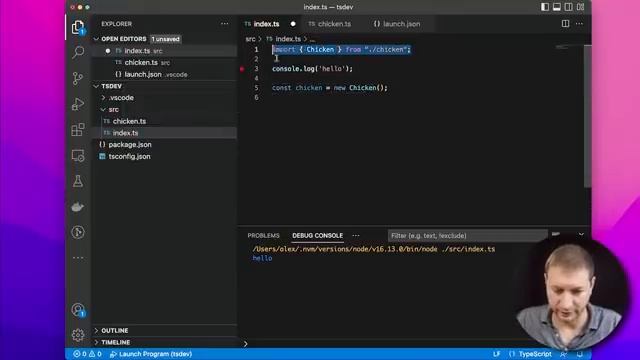
Task: Toggle breakpoint on line 3
Action: [242, 69]
